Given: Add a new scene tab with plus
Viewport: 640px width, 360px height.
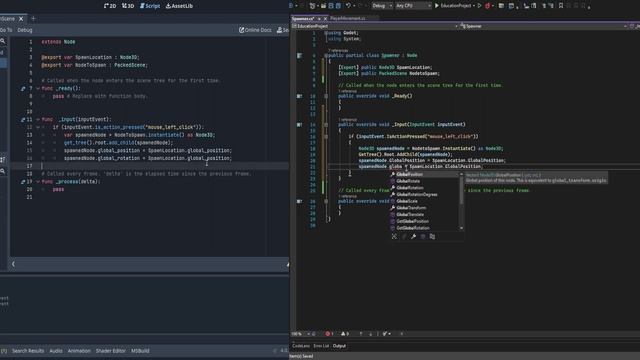Looking at the screenshot, I should pos(33,18).
